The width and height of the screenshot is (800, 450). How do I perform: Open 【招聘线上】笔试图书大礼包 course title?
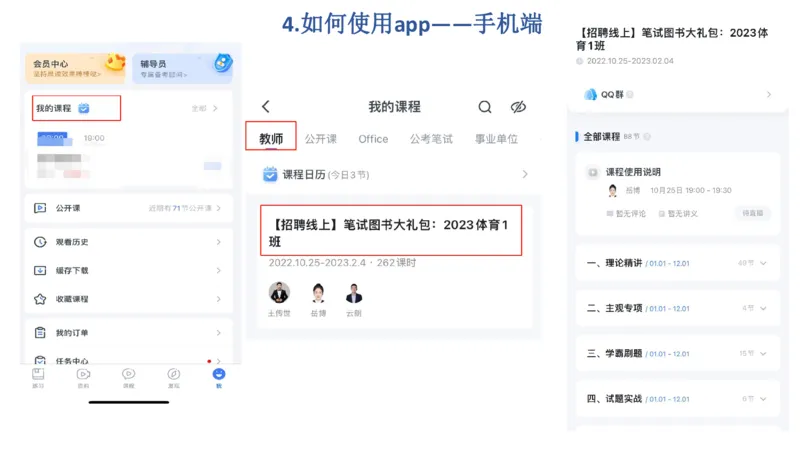(x=391, y=233)
